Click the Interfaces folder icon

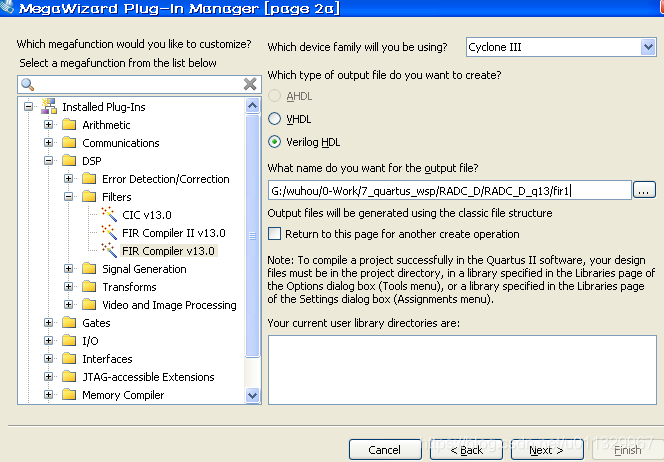click(x=69, y=358)
